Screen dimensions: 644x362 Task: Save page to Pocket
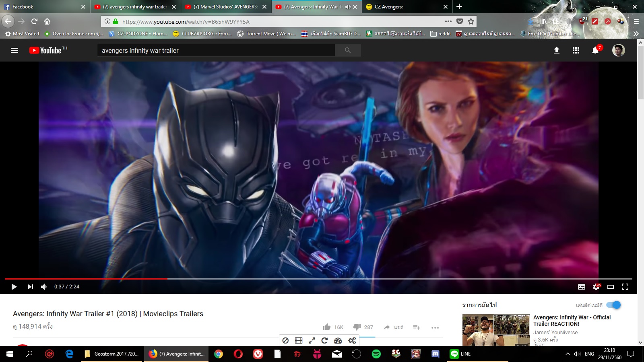coord(460,21)
